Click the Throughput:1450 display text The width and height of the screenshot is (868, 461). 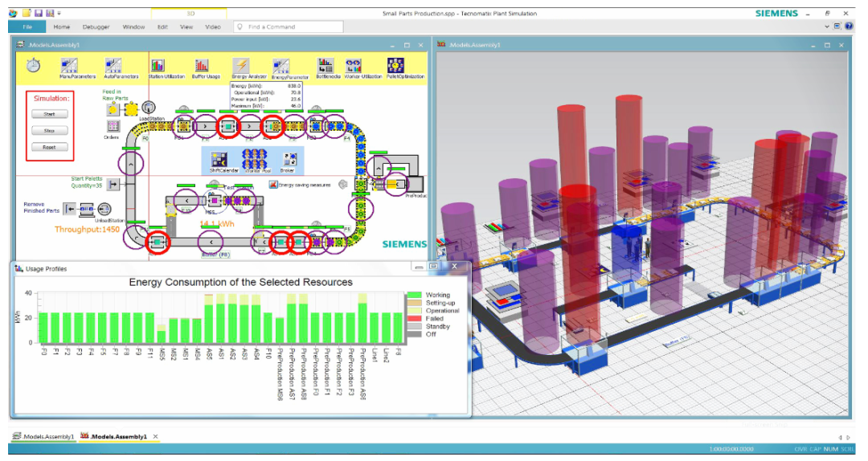click(87, 229)
